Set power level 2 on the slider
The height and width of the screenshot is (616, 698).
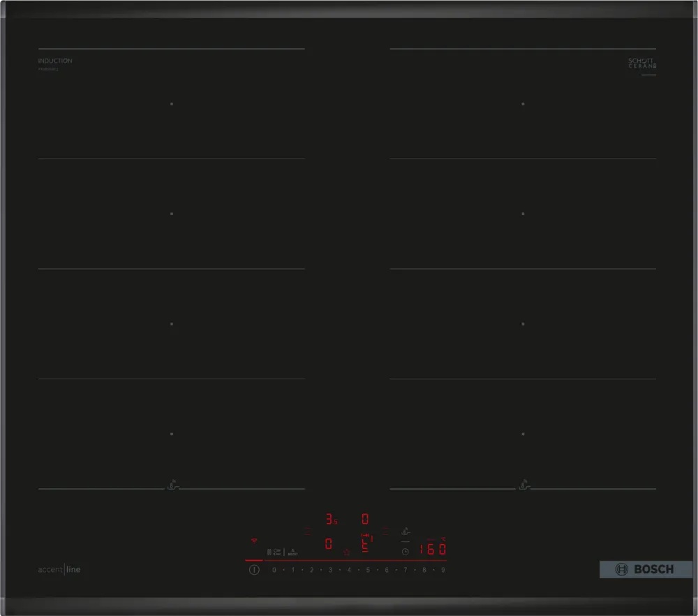[x=311, y=570]
